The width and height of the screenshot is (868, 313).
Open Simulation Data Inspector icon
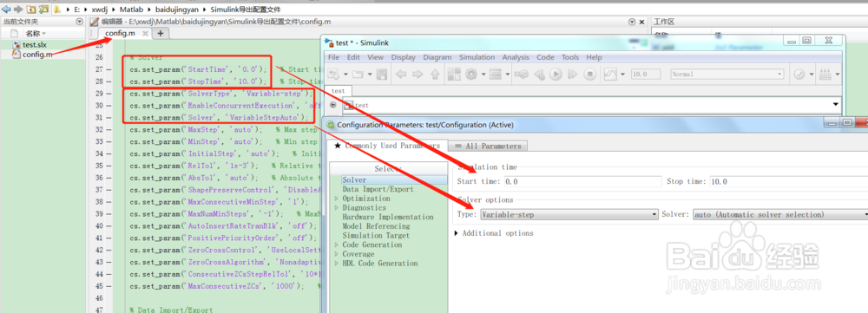click(610, 74)
